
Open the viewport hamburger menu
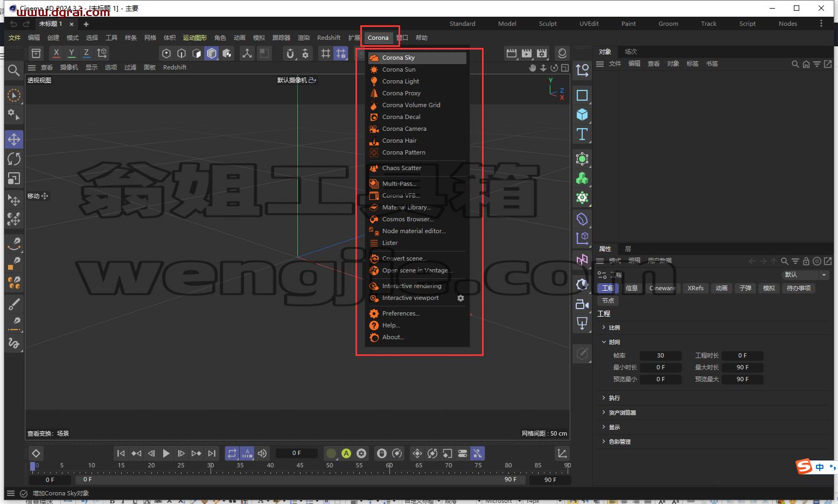click(x=32, y=67)
